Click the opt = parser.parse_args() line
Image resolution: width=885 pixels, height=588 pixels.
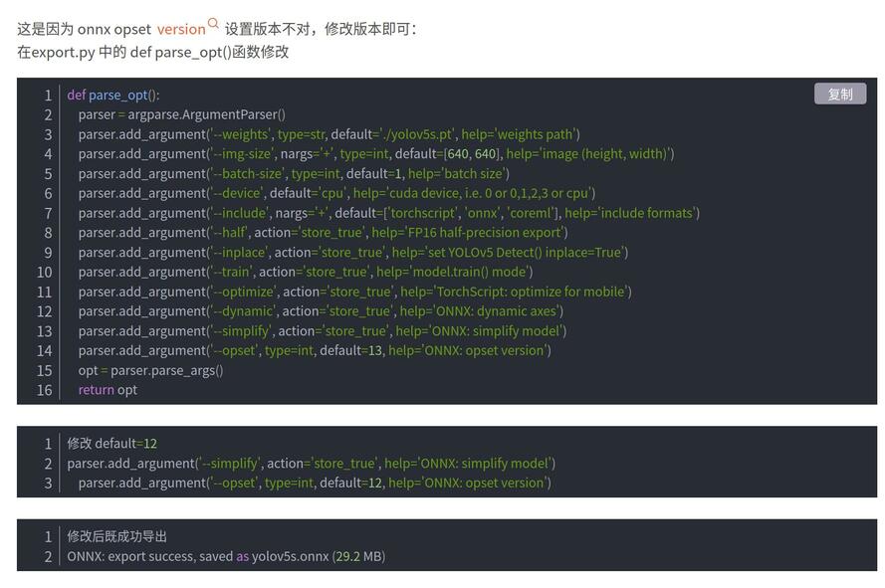150,370
